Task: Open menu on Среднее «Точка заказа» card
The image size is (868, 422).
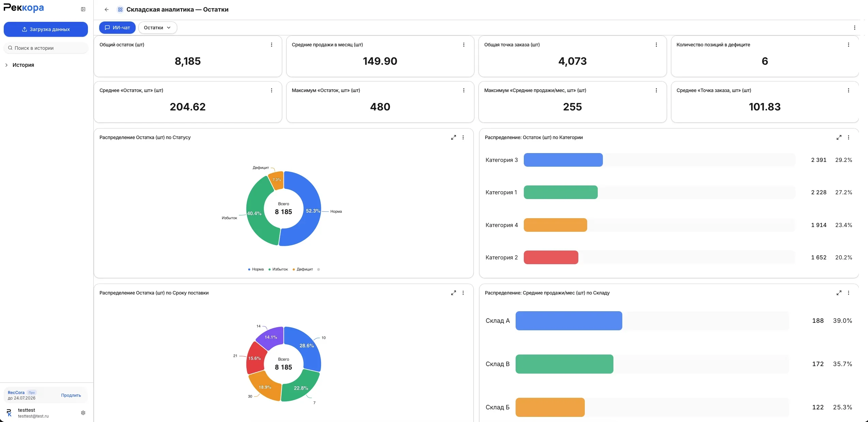Action: (849, 90)
